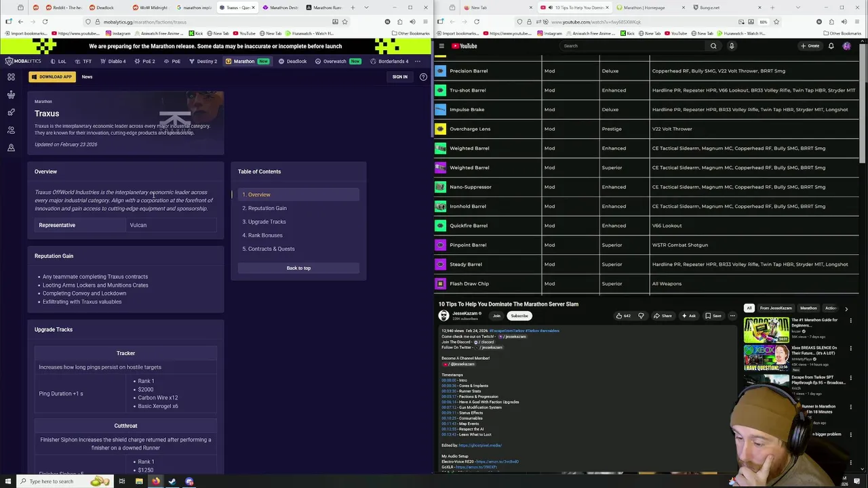The image size is (868, 488).
Task: List all tabs in left browser window
Action: pos(367,7)
